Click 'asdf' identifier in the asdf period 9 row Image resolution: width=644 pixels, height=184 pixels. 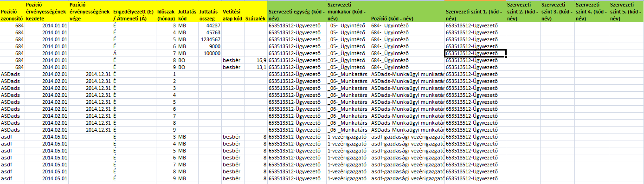pos(13,178)
